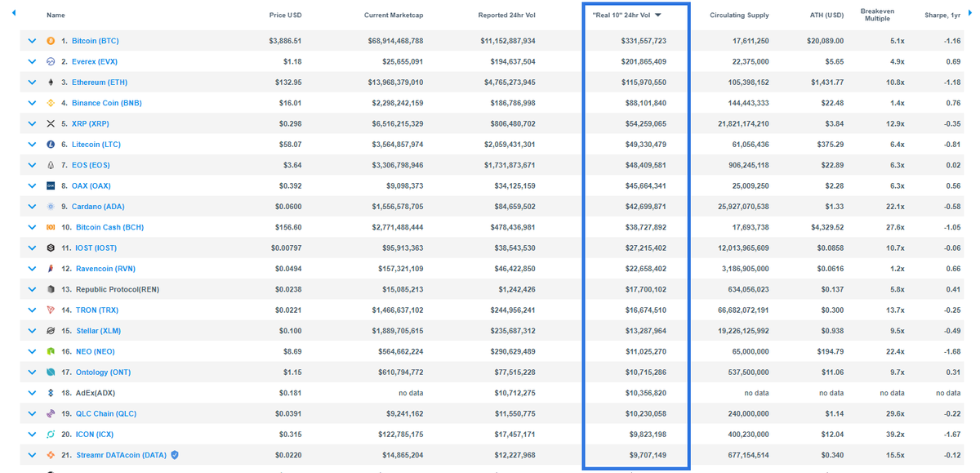
Task: Click the left arrow above the table
Action: (14, 14)
